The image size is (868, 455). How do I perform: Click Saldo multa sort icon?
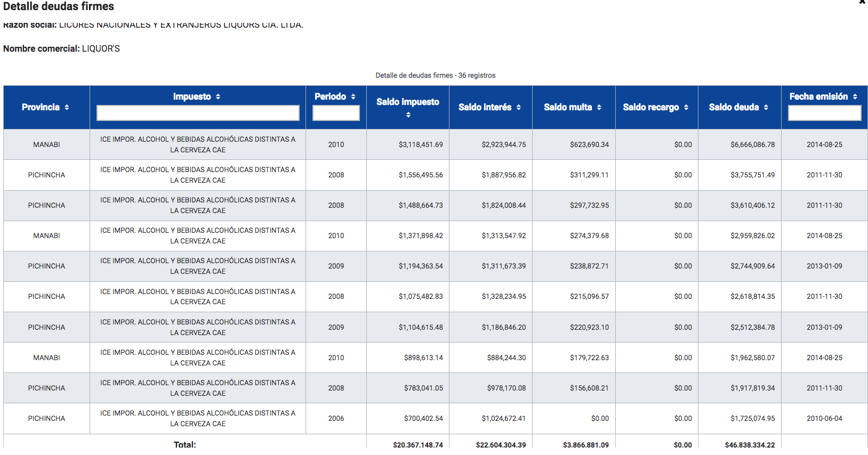[x=599, y=108]
